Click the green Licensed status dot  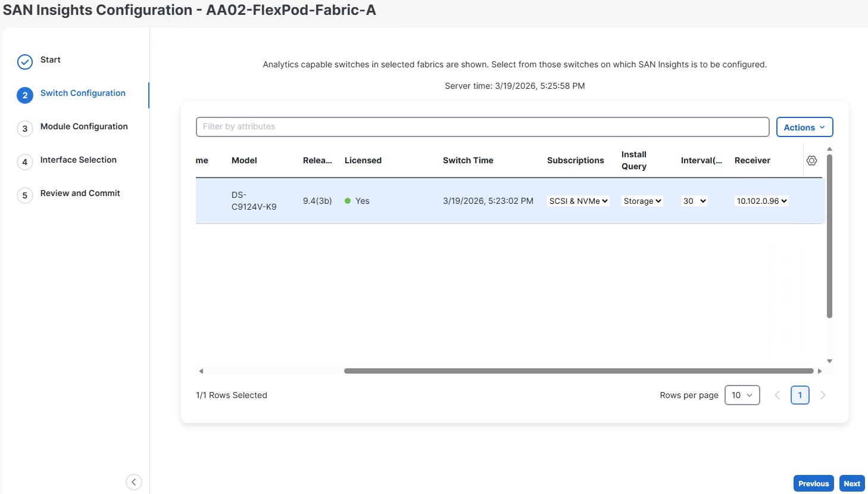tap(348, 201)
